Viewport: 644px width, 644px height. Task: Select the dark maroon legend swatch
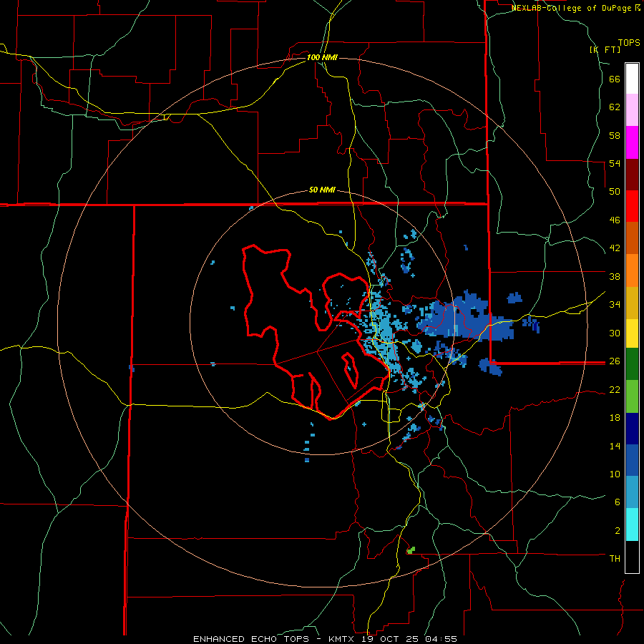(632, 174)
